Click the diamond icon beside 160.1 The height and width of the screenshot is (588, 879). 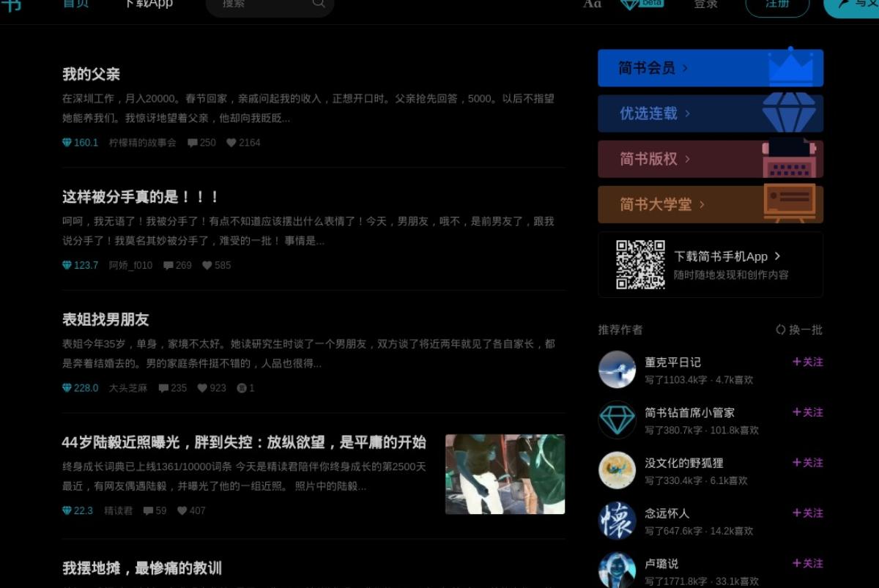(x=67, y=143)
